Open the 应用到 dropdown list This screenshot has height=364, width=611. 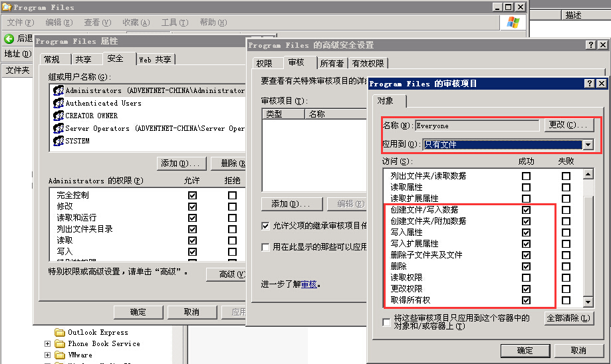(587, 144)
